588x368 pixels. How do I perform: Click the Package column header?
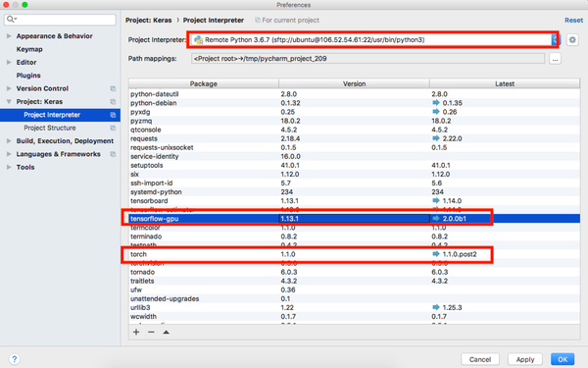tap(204, 83)
